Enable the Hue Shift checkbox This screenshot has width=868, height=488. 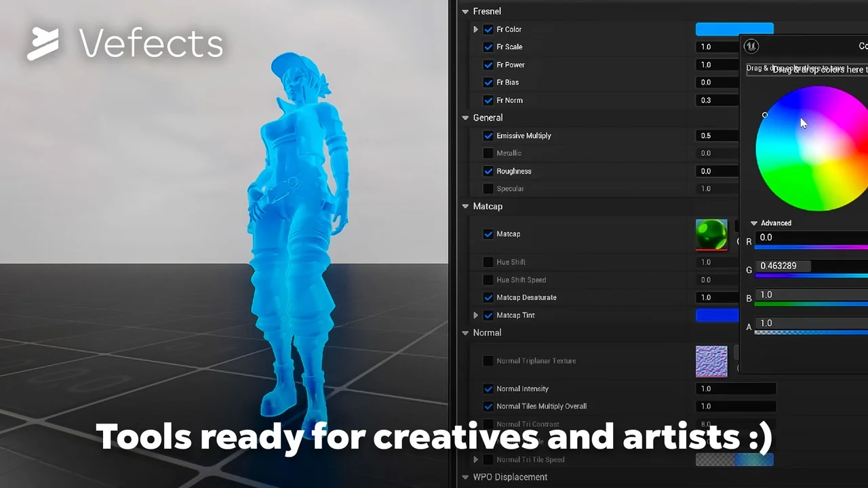point(488,262)
